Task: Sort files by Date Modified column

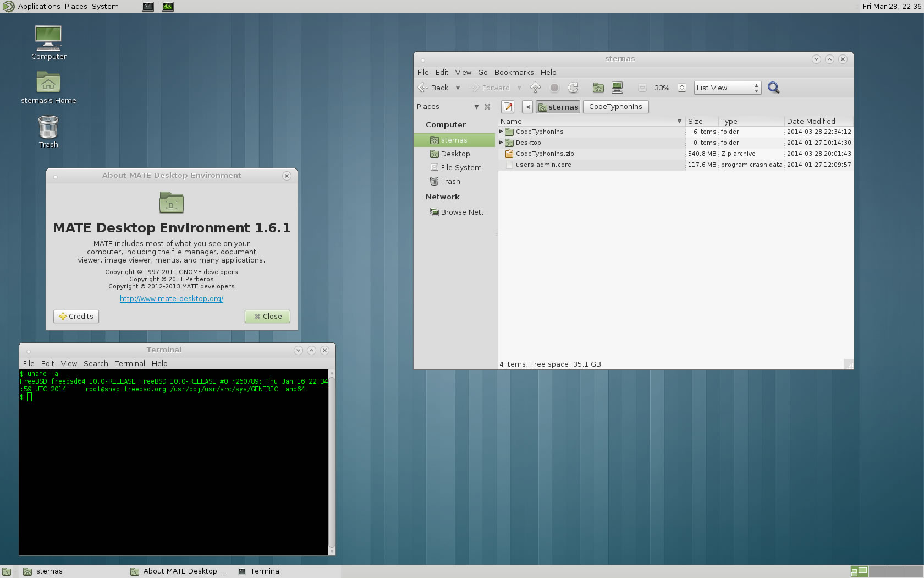Action: coord(818,121)
